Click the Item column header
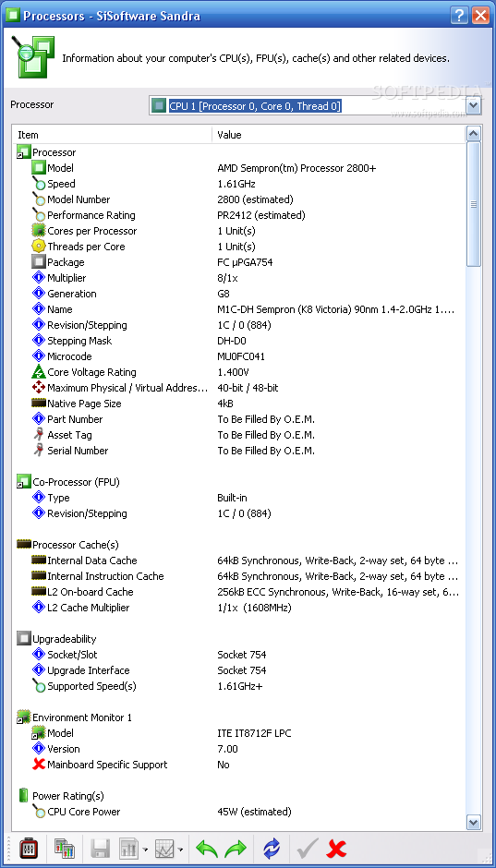Viewport: 496px width, 868px height. tap(113, 135)
